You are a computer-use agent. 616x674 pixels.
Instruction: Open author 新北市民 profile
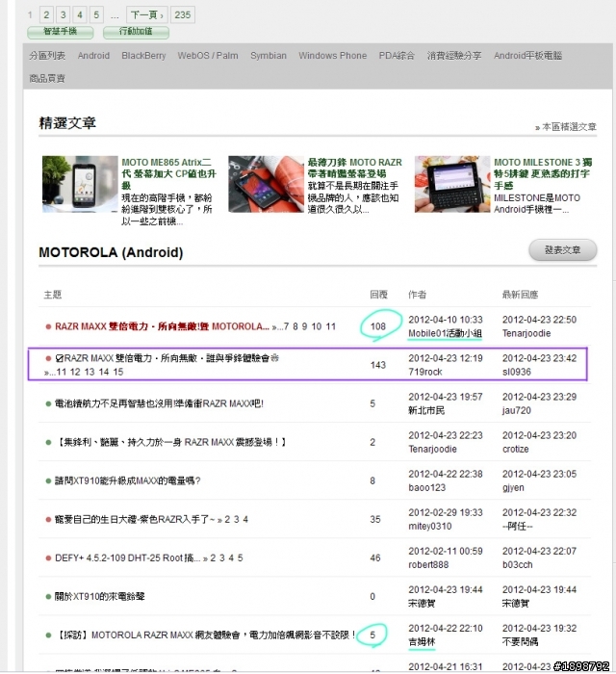pos(426,411)
